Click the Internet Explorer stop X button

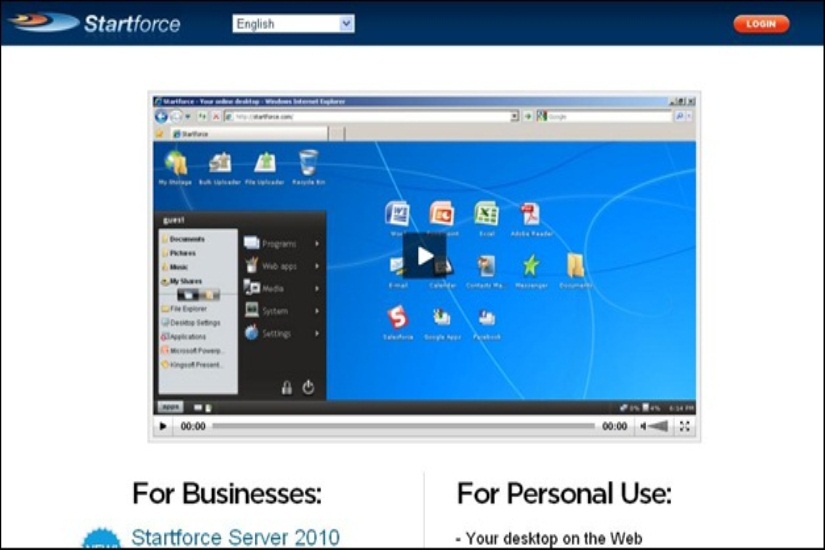[x=216, y=116]
